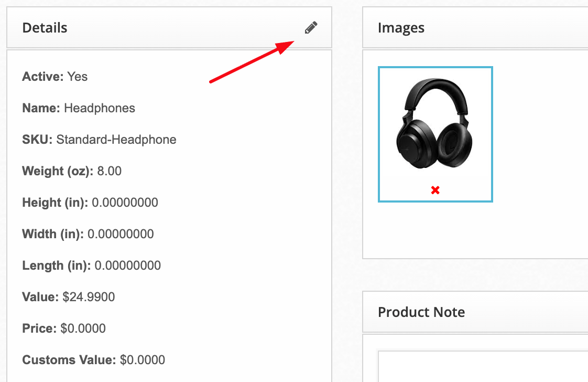Screen dimensions: 588x382
Task: Click the Width (in) value
Action: [x=121, y=234]
